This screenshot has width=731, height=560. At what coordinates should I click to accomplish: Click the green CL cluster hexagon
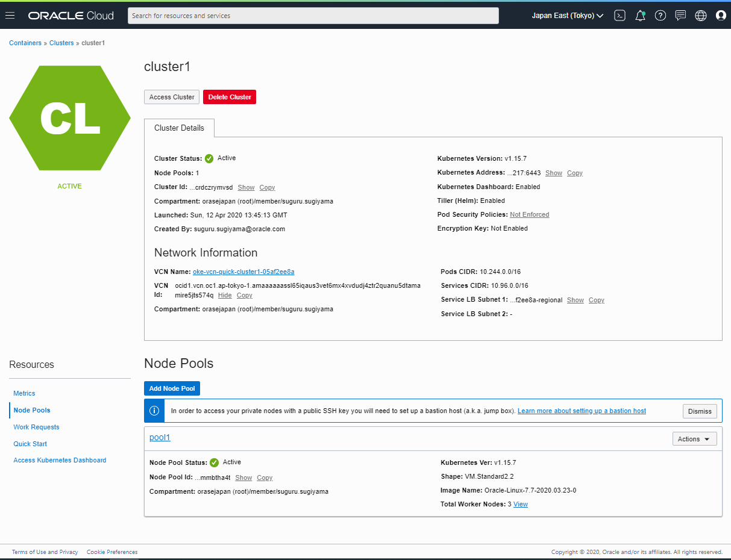(70, 118)
